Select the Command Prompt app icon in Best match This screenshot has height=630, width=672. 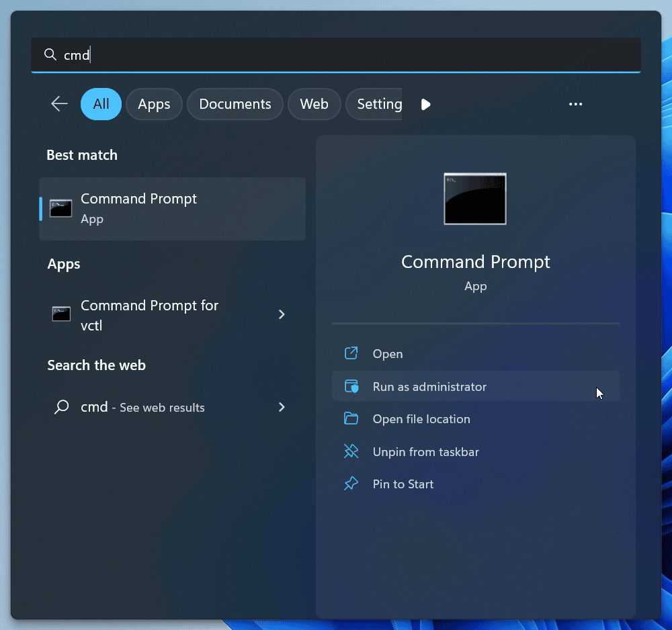tap(60, 208)
